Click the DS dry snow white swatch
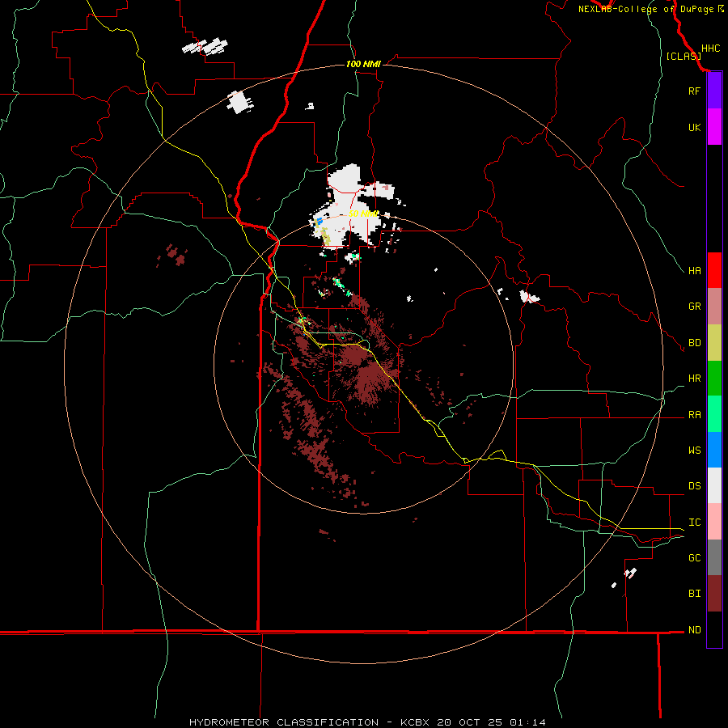 [714, 485]
